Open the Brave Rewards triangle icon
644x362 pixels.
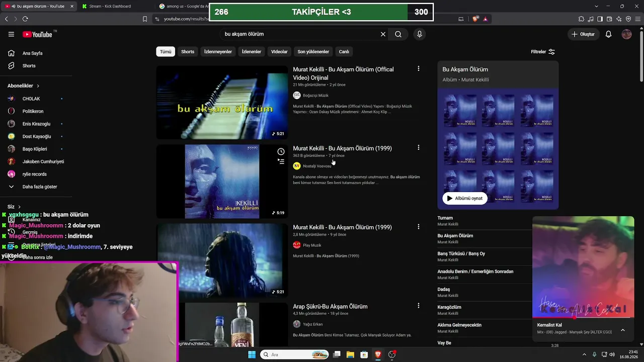486,19
